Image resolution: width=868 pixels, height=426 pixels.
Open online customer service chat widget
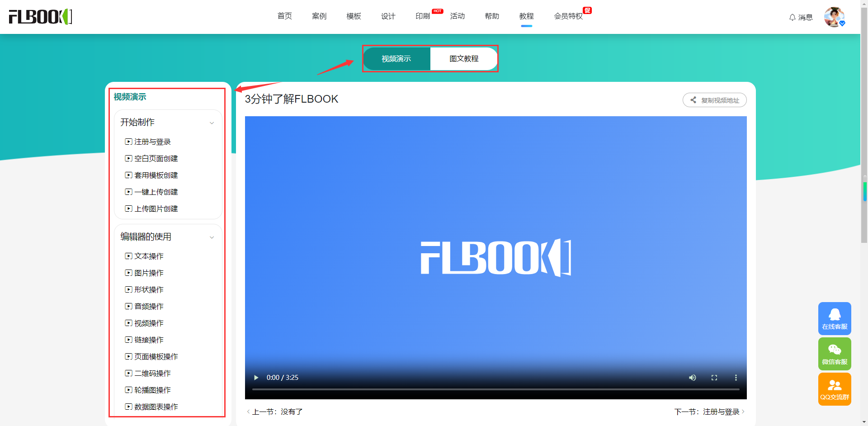(834, 318)
